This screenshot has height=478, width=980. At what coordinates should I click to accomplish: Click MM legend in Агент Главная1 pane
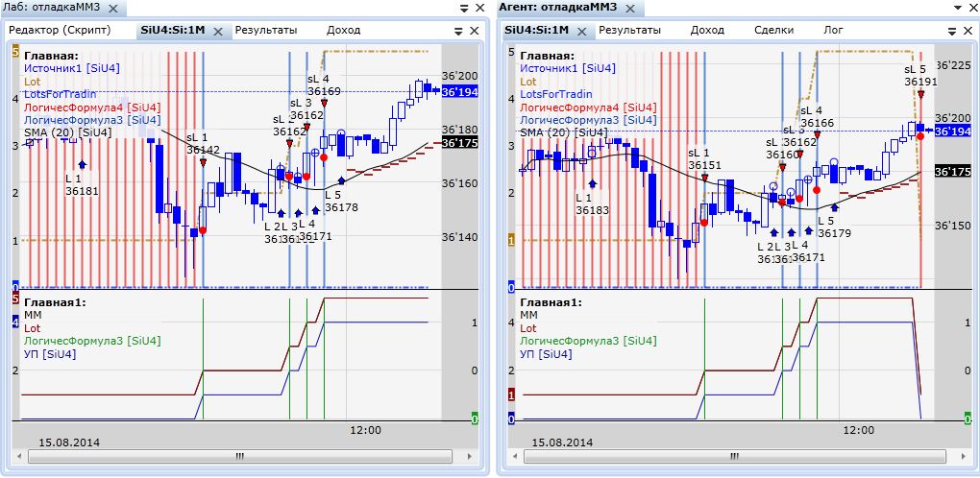(x=528, y=315)
